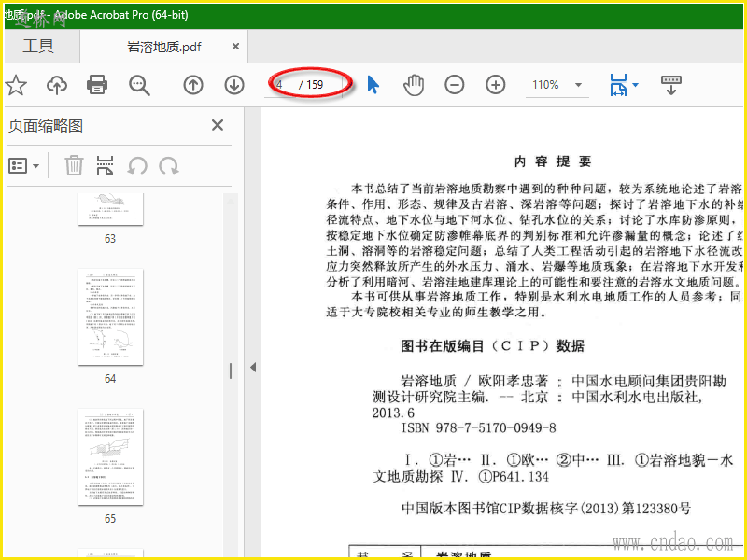
Task: Switch to the 岩溶地质.pdf tab
Action: click(164, 47)
